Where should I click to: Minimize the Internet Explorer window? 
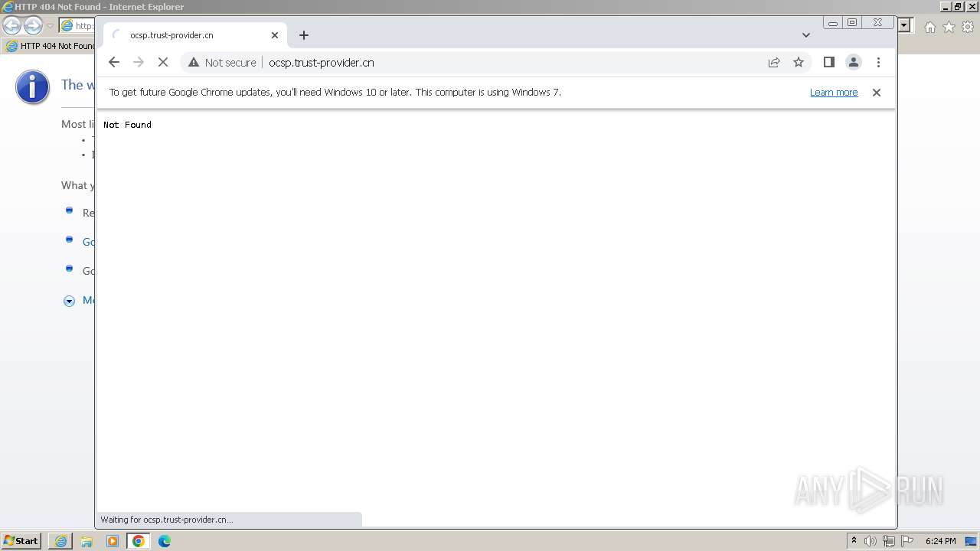[x=946, y=7]
